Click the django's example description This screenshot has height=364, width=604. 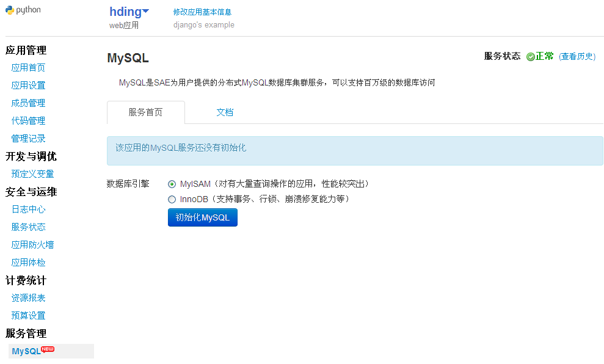pos(204,25)
